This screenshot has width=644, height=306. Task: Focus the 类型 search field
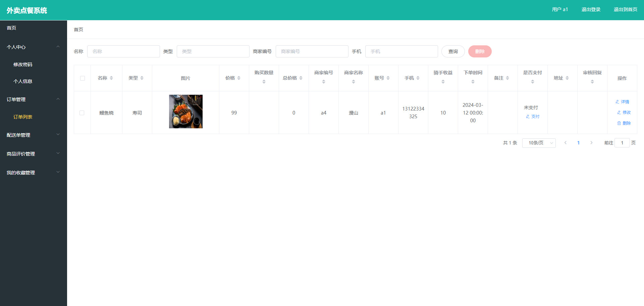[213, 51]
